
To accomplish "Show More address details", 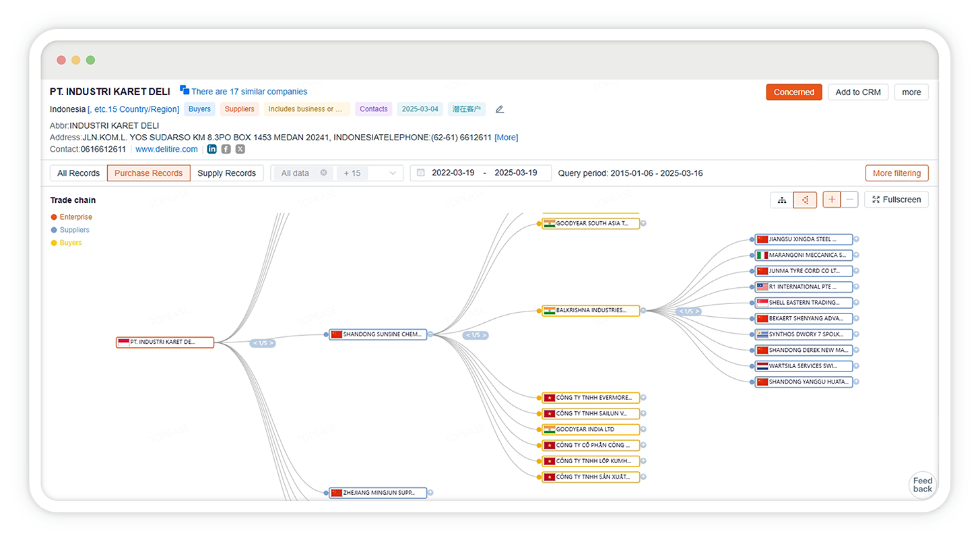I will [507, 138].
